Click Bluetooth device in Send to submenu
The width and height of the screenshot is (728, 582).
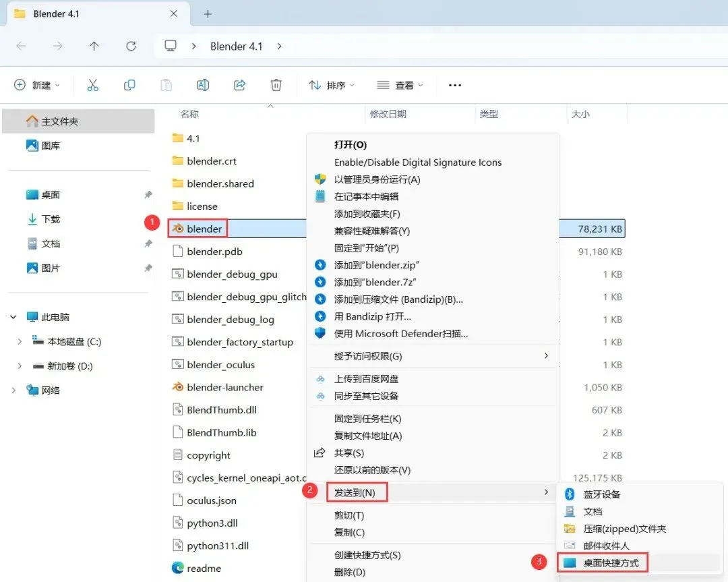click(x=602, y=494)
